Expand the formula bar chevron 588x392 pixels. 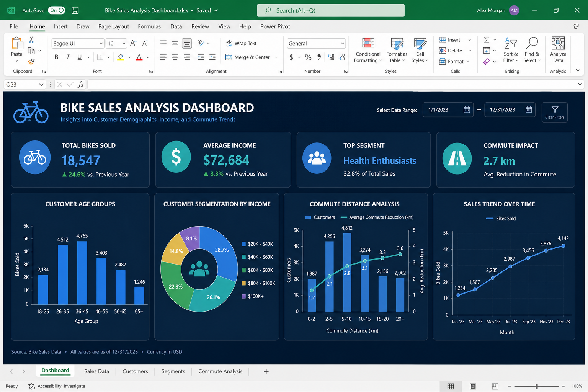click(x=580, y=84)
